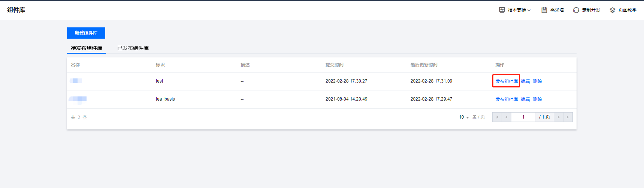Image resolution: width=644 pixels, height=188 pixels.
Task: Click 删除 for tea_basis row
Action: coord(537,99)
